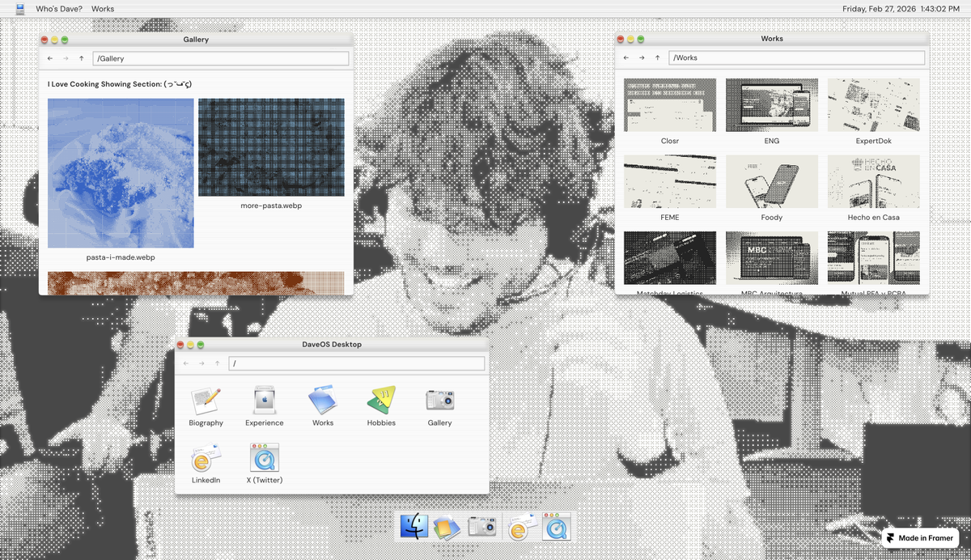Viewport: 971px width, 560px height.
Task: Close the Gallery window
Action: 45,39
